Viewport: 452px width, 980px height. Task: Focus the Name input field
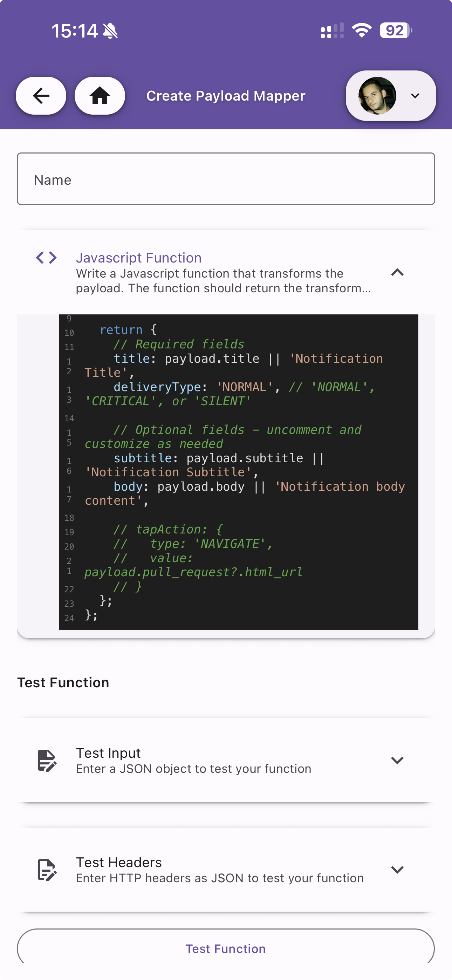(x=226, y=179)
